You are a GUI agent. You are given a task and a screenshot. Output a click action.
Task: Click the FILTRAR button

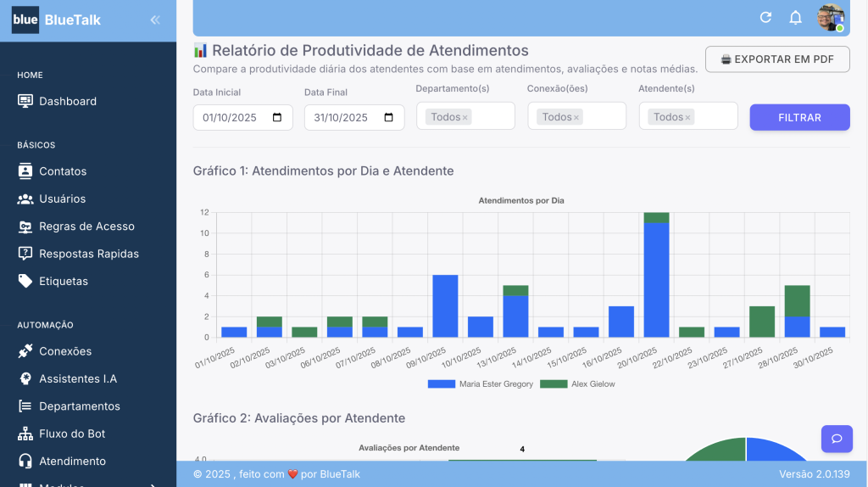798,118
